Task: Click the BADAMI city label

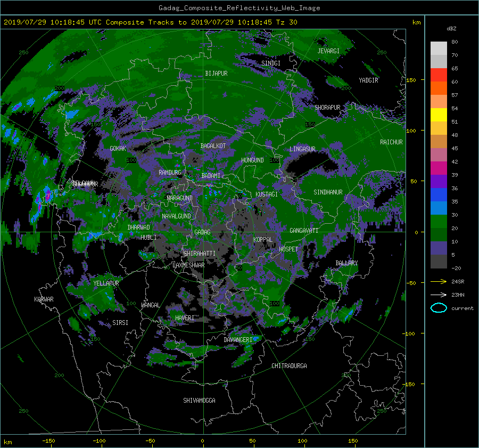Action: pyautogui.click(x=211, y=176)
